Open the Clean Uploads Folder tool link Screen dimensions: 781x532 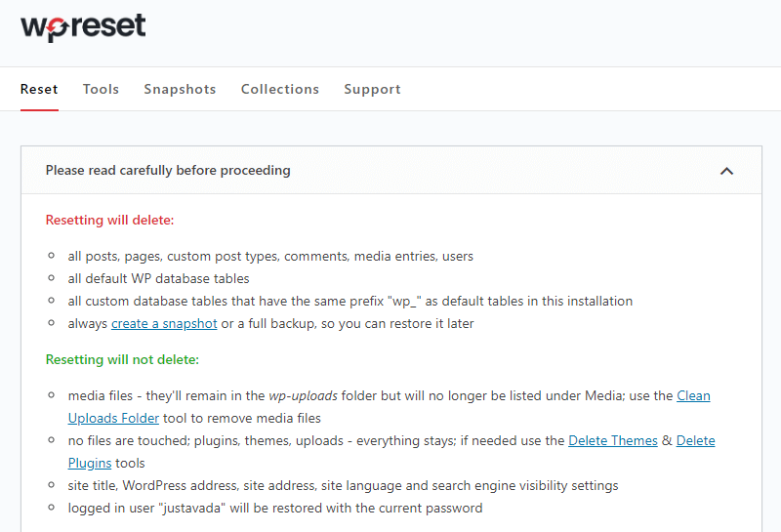(x=693, y=395)
